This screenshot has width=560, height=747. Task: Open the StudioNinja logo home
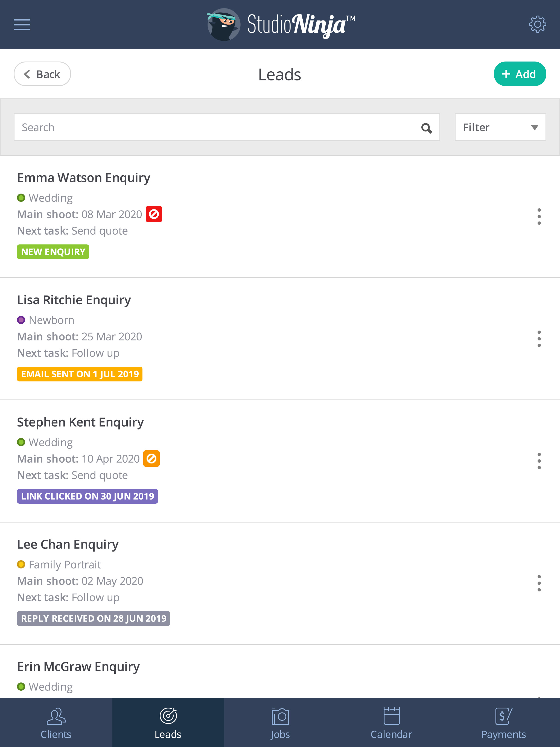[x=280, y=25]
